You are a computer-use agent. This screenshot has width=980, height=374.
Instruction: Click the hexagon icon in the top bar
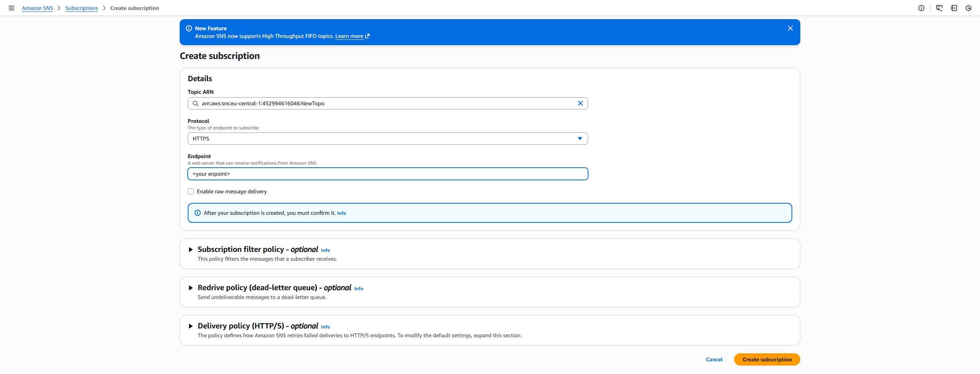968,8
